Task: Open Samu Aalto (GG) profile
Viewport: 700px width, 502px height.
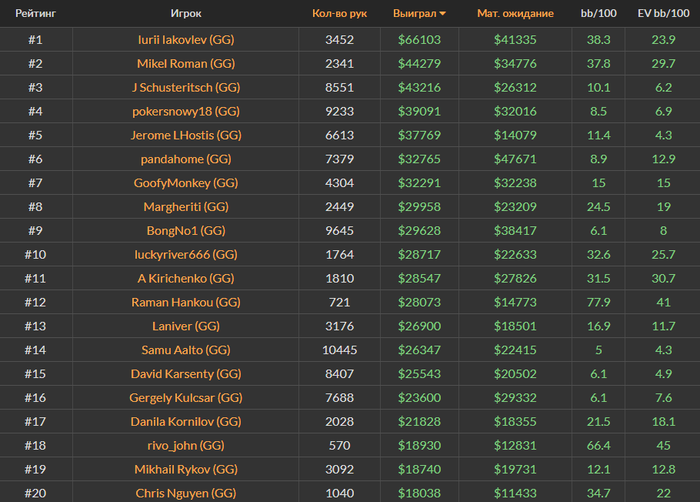Action: (186, 350)
